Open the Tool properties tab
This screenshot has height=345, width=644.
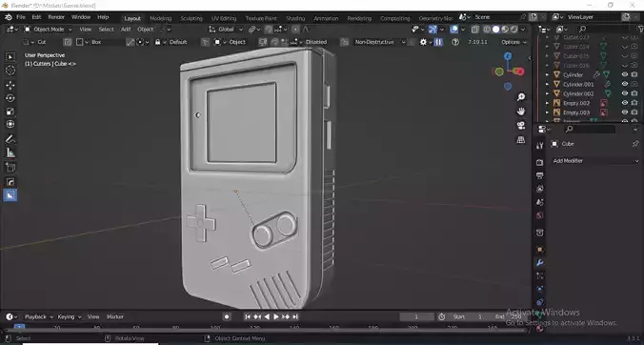pos(539,145)
